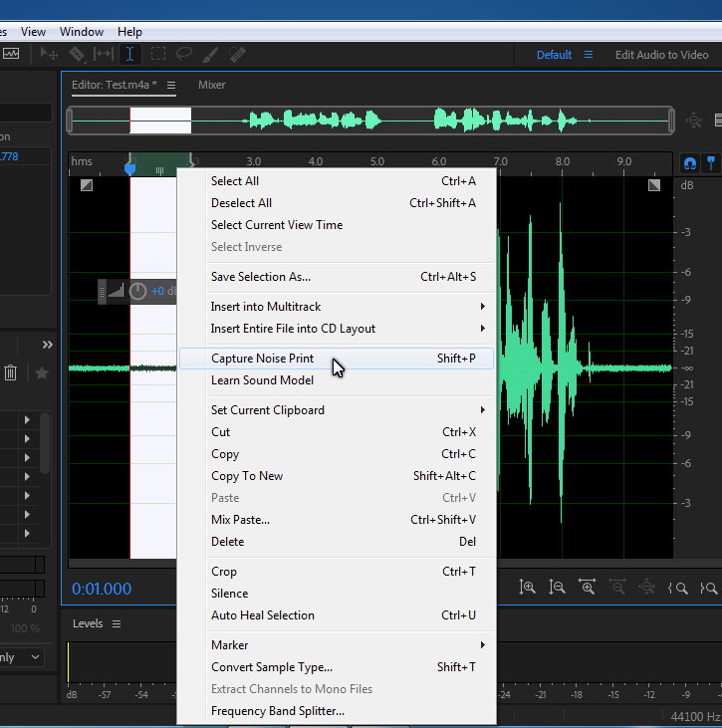Click the volume knob on the HUD
The image size is (722, 728).
click(137, 291)
